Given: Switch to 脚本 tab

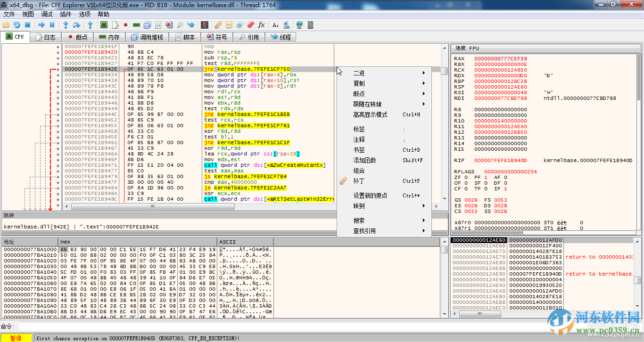Looking at the screenshot, I should pyautogui.click(x=185, y=37).
